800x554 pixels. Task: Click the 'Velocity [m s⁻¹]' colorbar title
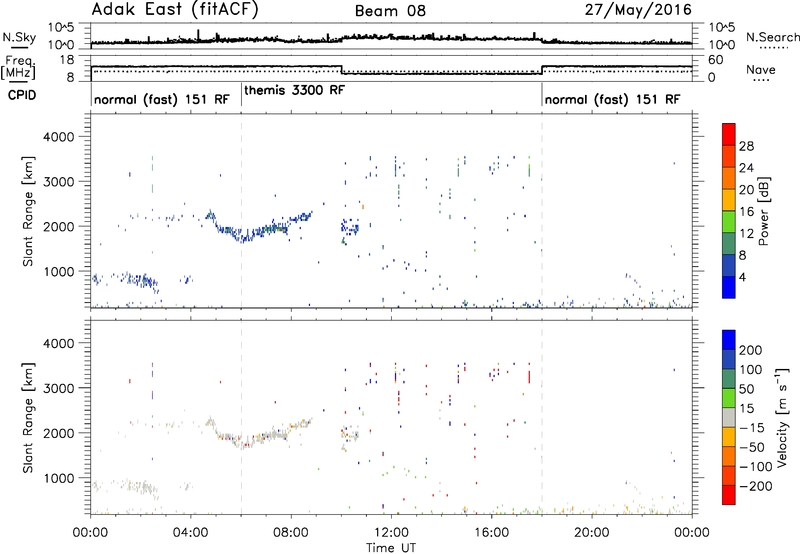click(783, 417)
